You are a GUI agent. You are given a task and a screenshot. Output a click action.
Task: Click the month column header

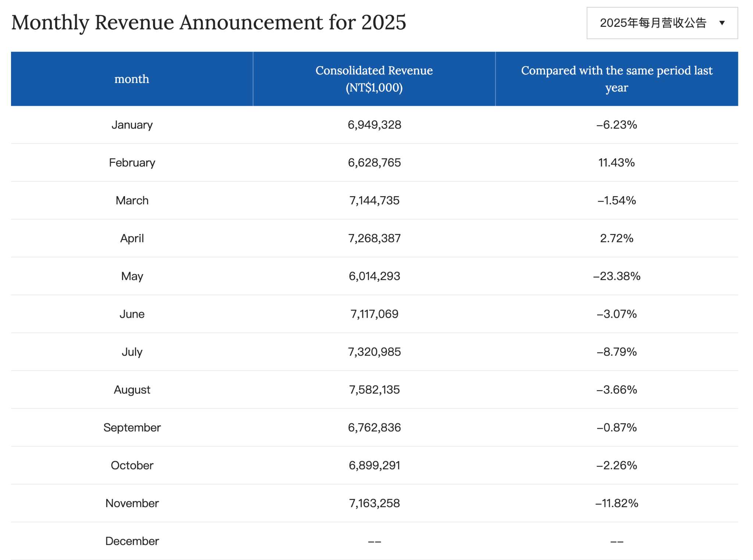pyautogui.click(x=132, y=79)
